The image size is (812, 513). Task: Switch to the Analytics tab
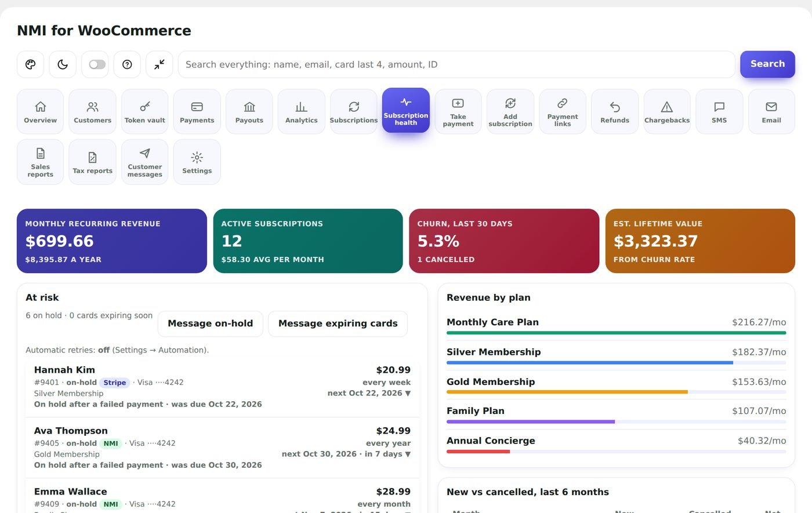coord(302,112)
